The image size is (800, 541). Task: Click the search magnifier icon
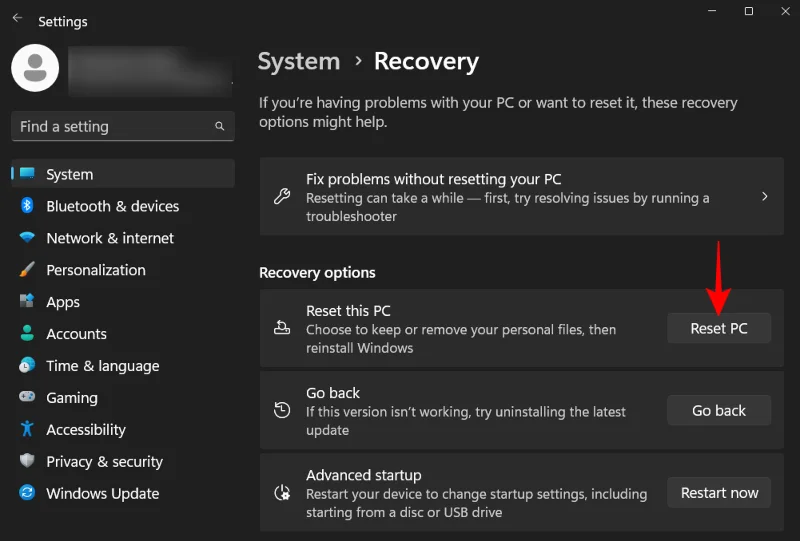[x=220, y=126]
